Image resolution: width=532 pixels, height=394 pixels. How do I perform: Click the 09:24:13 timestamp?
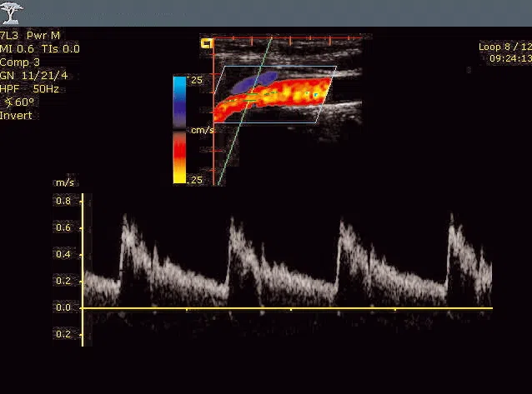click(x=509, y=59)
